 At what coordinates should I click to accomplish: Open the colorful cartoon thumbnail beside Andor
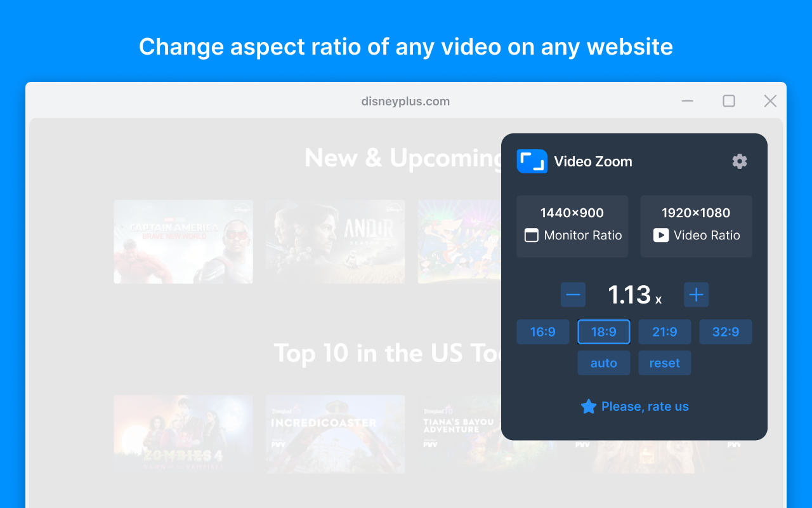pyautogui.click(x=460, y=242)
